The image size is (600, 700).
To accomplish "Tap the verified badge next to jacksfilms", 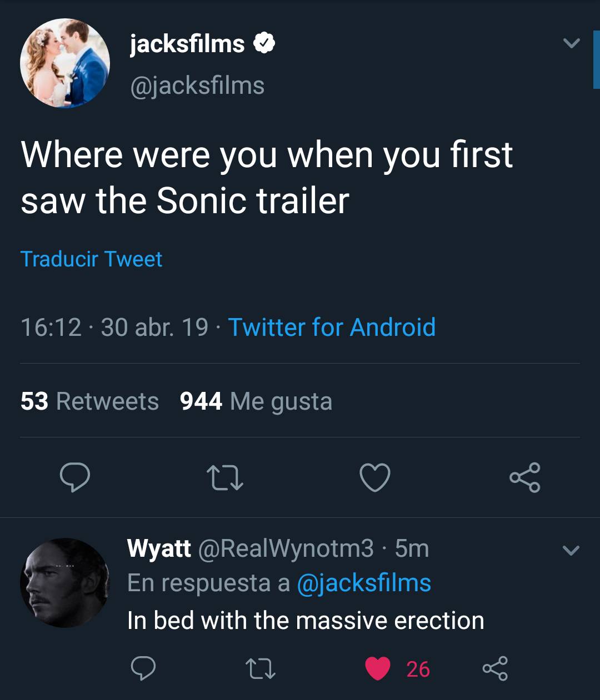I will (x=264, y=44).
